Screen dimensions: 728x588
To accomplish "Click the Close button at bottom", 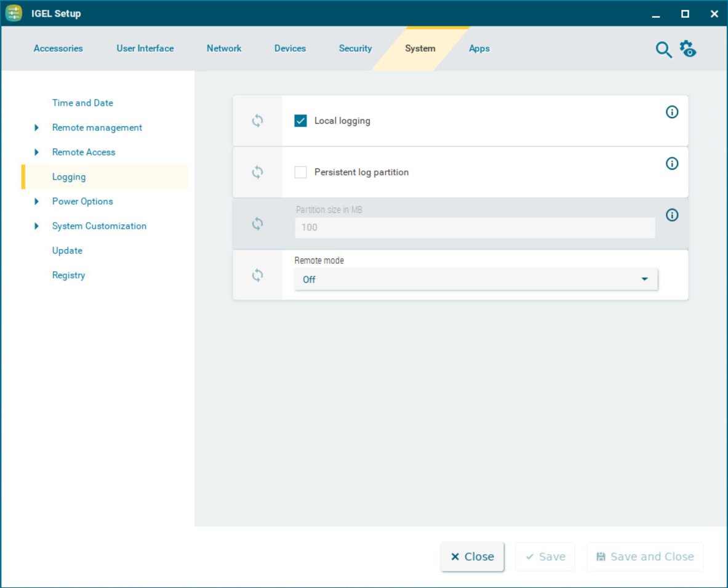I will (472, 557).
